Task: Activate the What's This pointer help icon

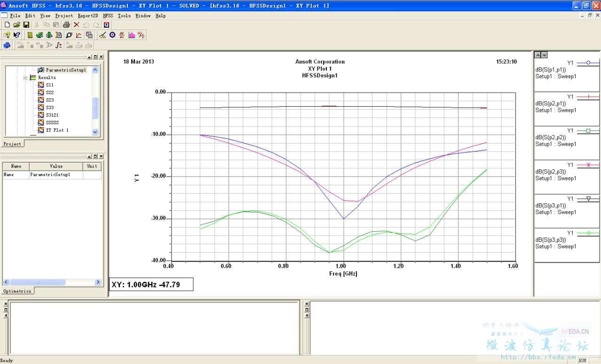Action: [x=17, y=35]
